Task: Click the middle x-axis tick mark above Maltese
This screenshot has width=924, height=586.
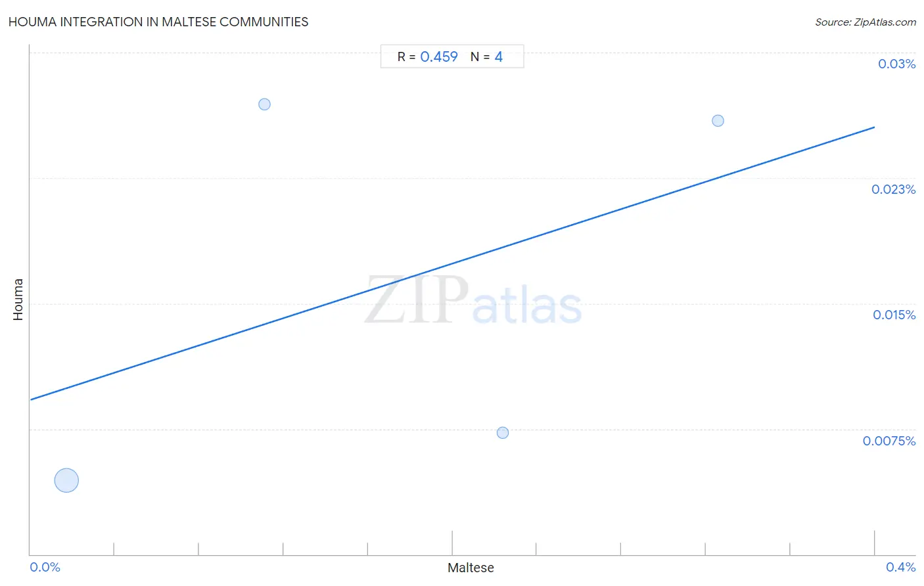Action: (452, 543)
